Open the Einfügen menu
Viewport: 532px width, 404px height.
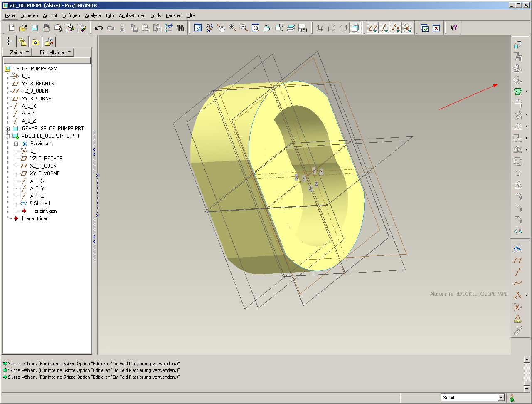coord(71,15)
